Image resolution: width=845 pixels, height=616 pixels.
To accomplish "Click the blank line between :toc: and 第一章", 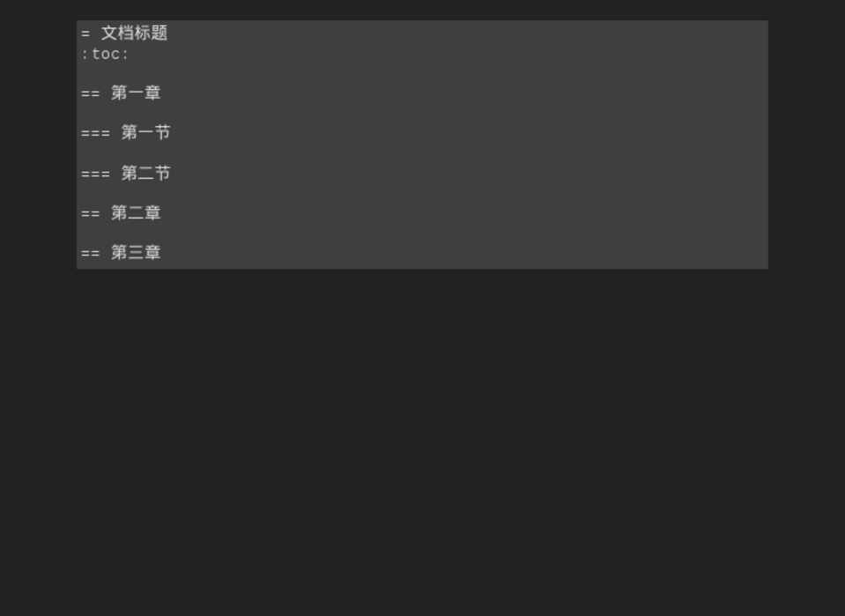I will point(422,73).
